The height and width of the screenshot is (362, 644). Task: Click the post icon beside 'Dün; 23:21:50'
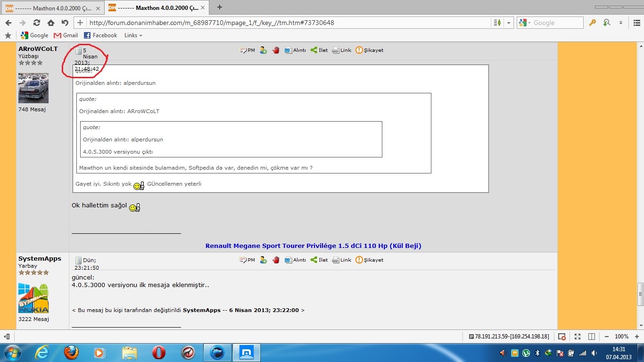coord(79,260)
